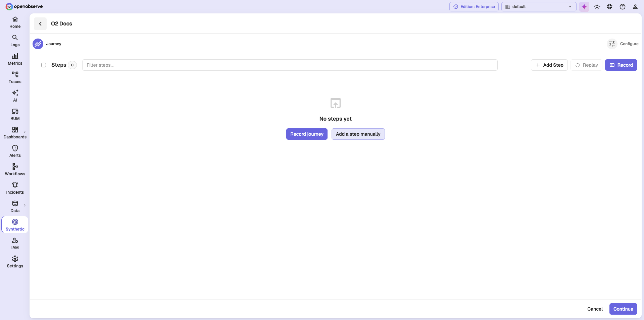Open the help question mark icon
Screen dimensions: 644x320
click(x=623, y=7)
